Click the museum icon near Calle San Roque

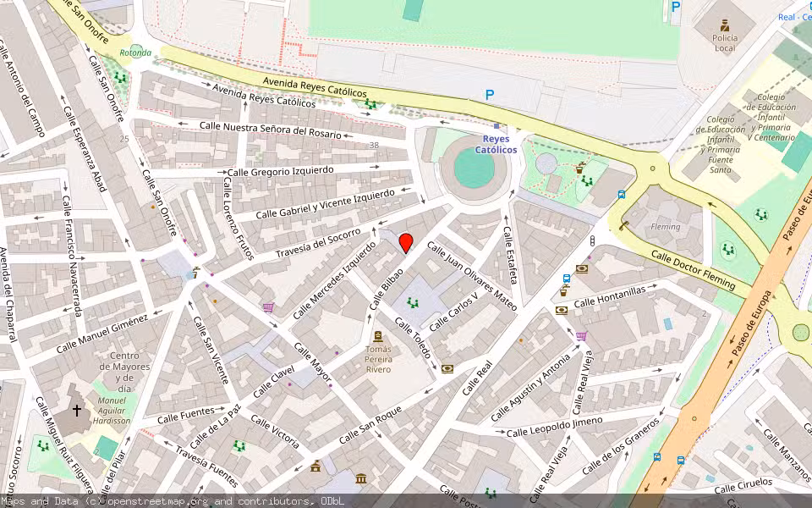(x=361, y=478)
